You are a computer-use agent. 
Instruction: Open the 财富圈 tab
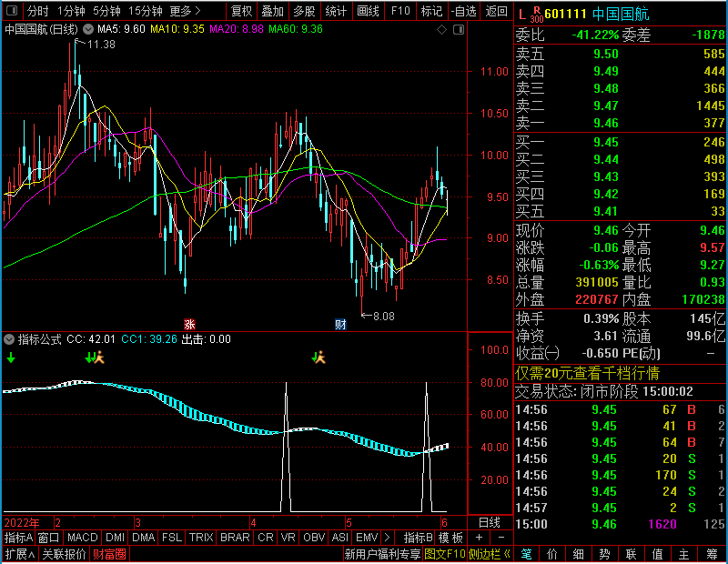[109, 554]
